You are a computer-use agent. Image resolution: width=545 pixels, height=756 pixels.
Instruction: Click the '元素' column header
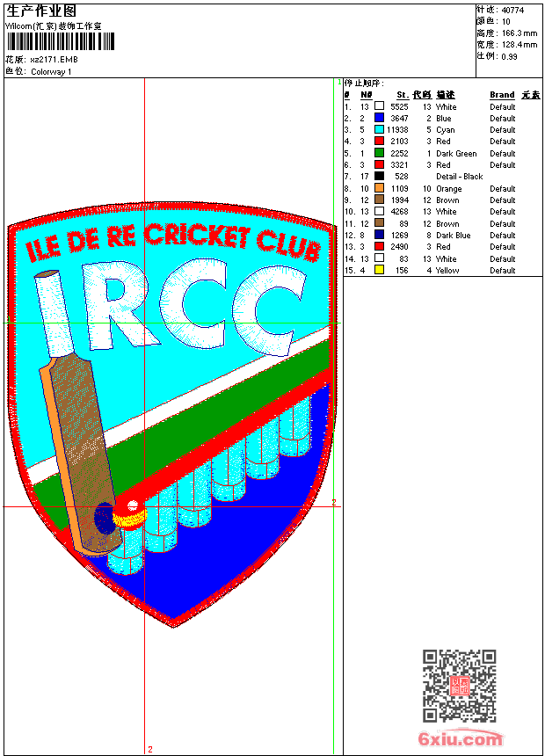[x=531, y=95]
